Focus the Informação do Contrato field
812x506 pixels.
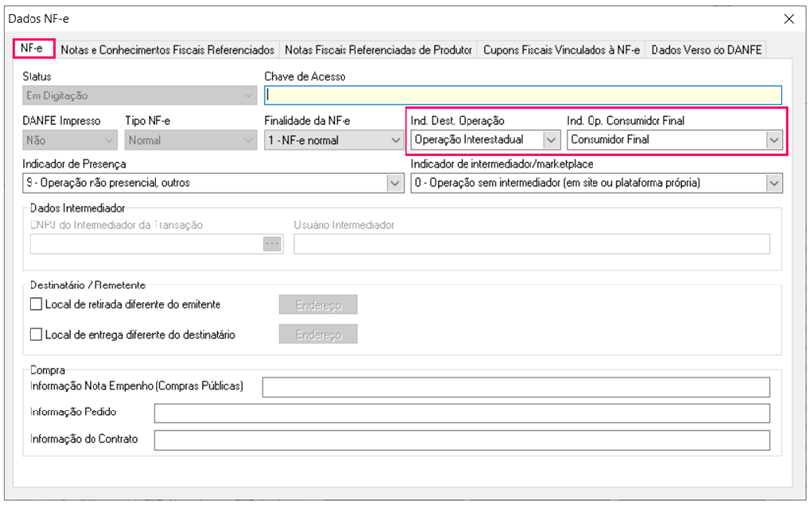tap(461, 439)
